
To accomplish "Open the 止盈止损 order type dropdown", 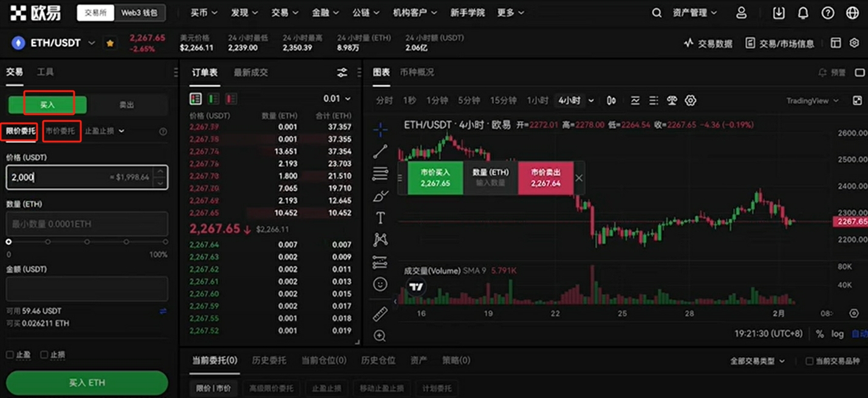I will pos(104,131).
